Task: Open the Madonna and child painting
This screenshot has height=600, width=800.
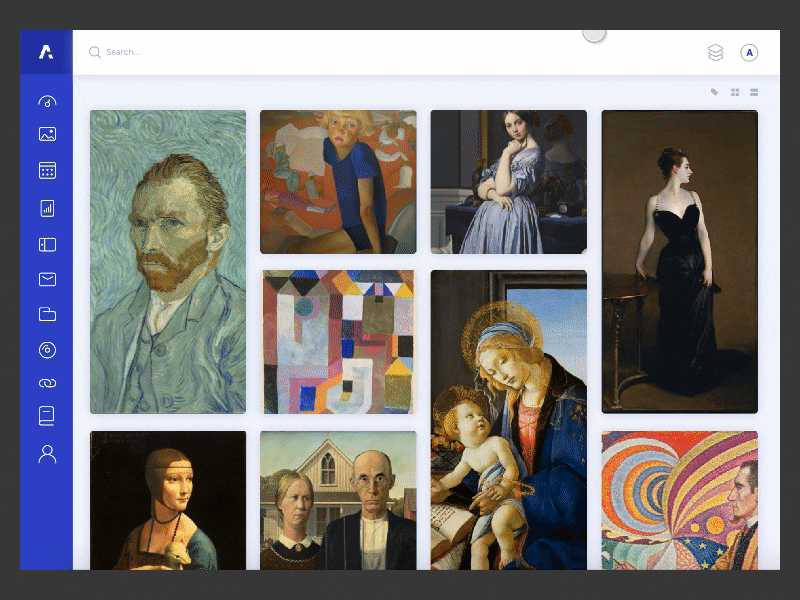Action: (x=509, y=420)
